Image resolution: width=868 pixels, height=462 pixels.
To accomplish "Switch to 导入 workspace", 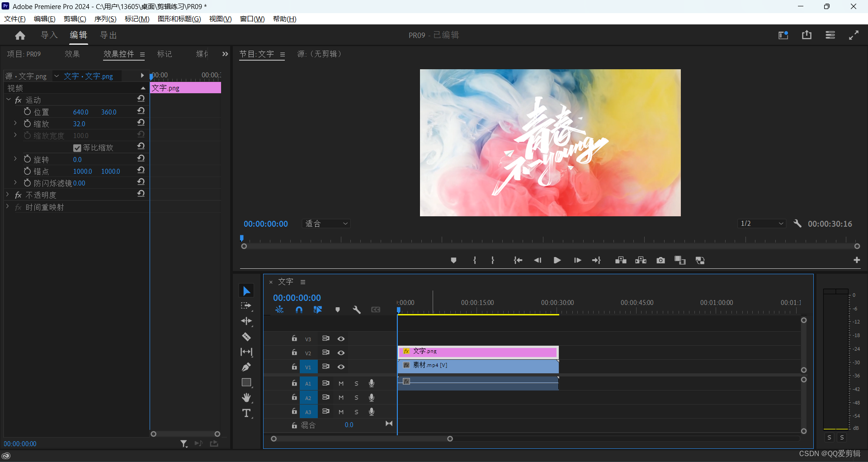I will click(x=49, y=35).
